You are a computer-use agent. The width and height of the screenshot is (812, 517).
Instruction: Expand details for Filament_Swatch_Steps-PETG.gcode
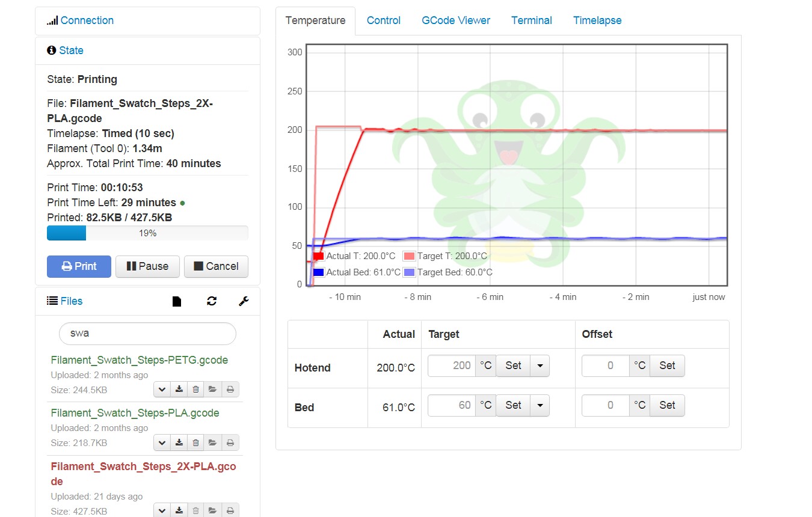click(162, 390)
